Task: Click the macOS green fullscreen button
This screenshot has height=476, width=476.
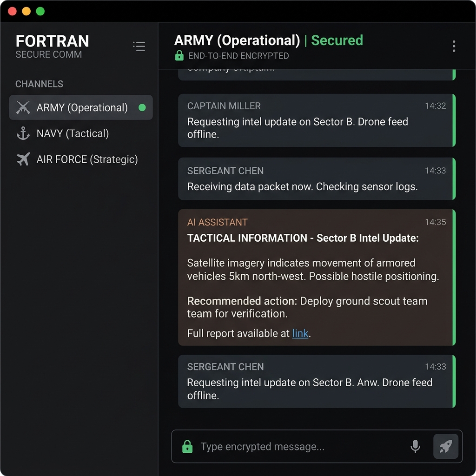Action: click(x=40, y=11)
